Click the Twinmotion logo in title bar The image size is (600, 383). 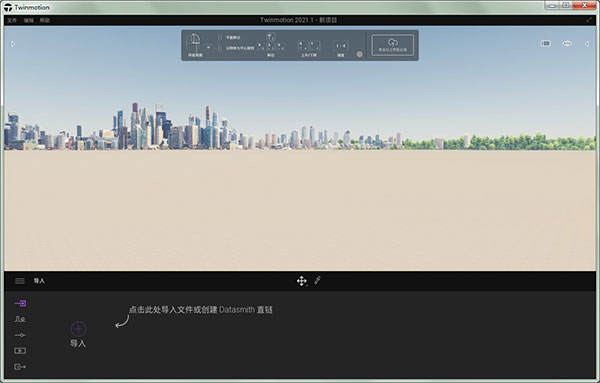tap(8, 7)
